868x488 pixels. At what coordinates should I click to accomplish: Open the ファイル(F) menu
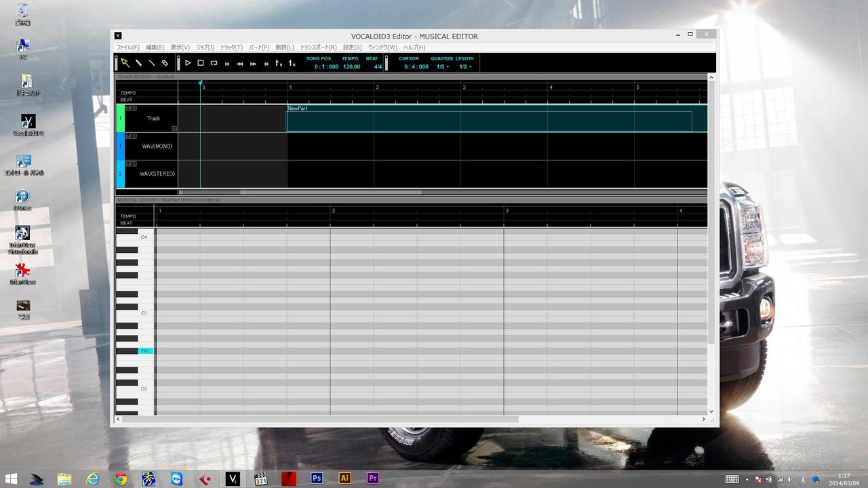click(x=127, y=47)
